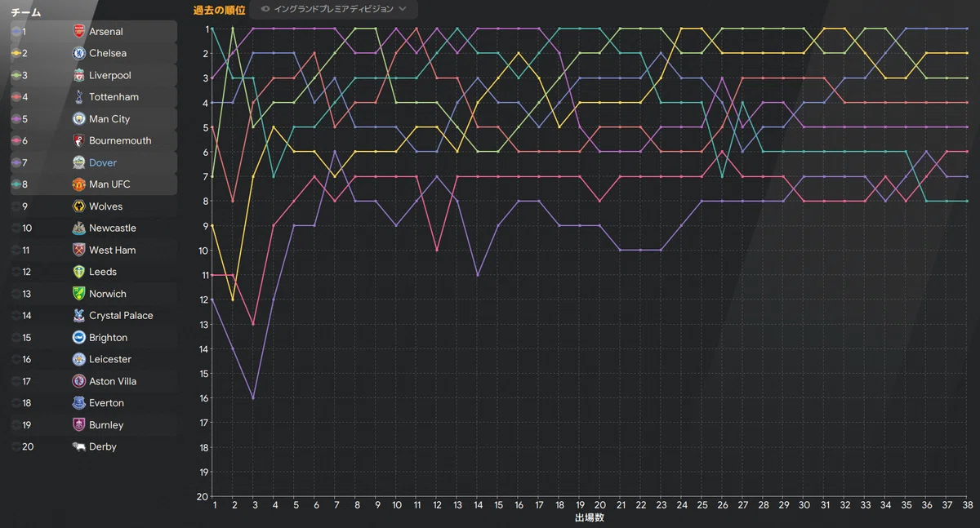
Task: Click the Arsenal club crest
Action: point(79,31)
